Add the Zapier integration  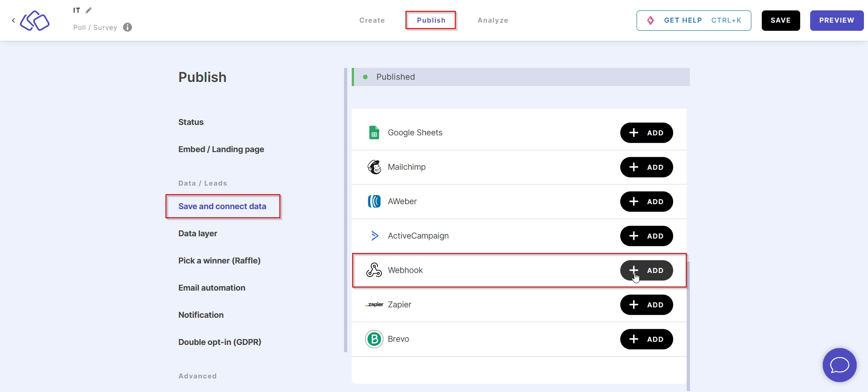[x=646, y=305]
